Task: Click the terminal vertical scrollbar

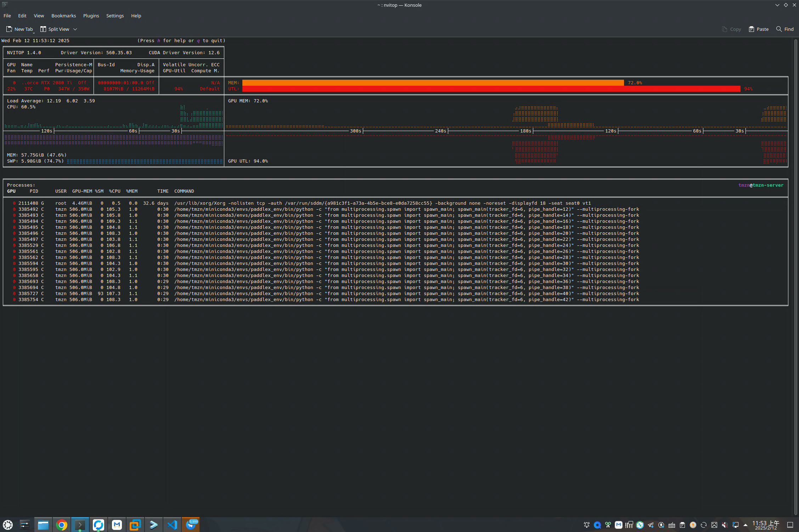Action: [x=795, y=276]
